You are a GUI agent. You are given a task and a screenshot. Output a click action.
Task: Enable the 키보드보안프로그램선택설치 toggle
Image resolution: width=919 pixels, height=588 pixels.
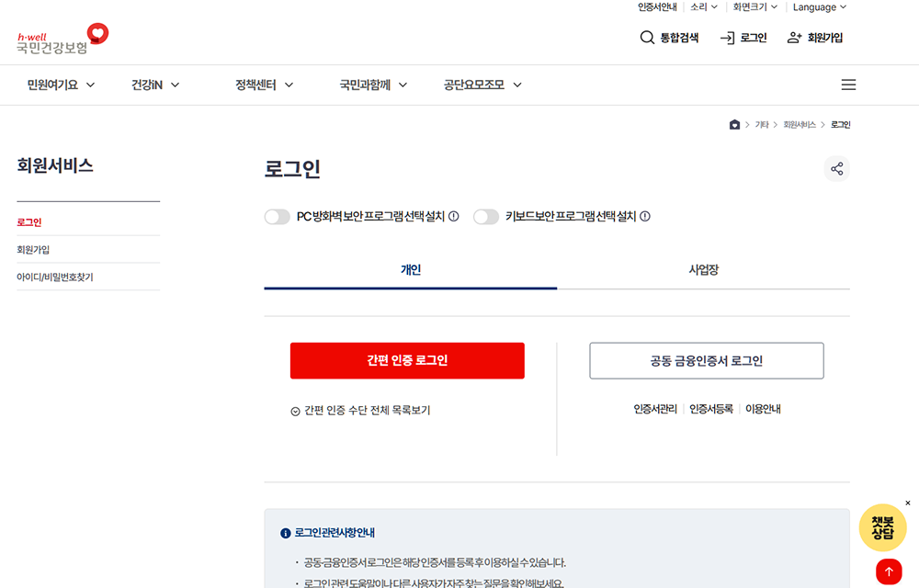[x=486, y=216]
